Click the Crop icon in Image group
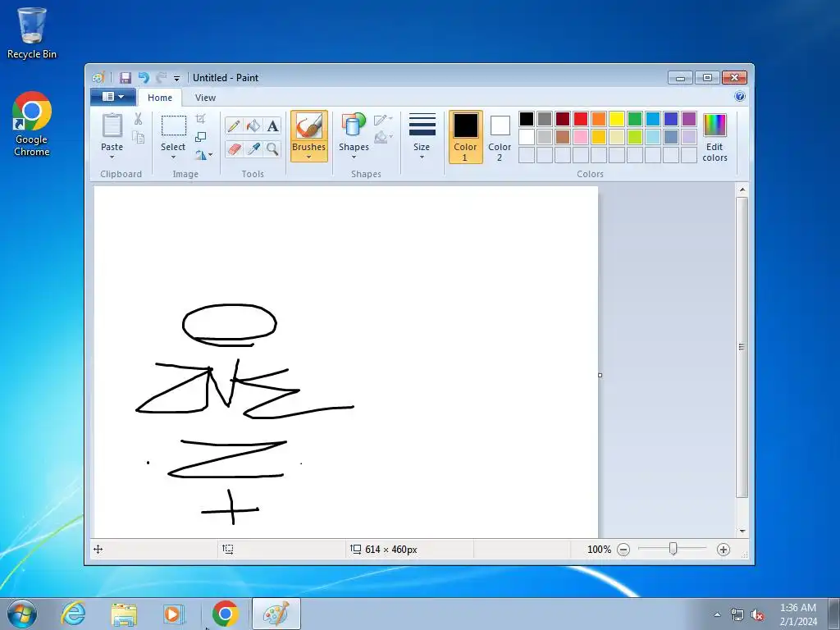Screen dimensions: 840x630 pos(200,118)
